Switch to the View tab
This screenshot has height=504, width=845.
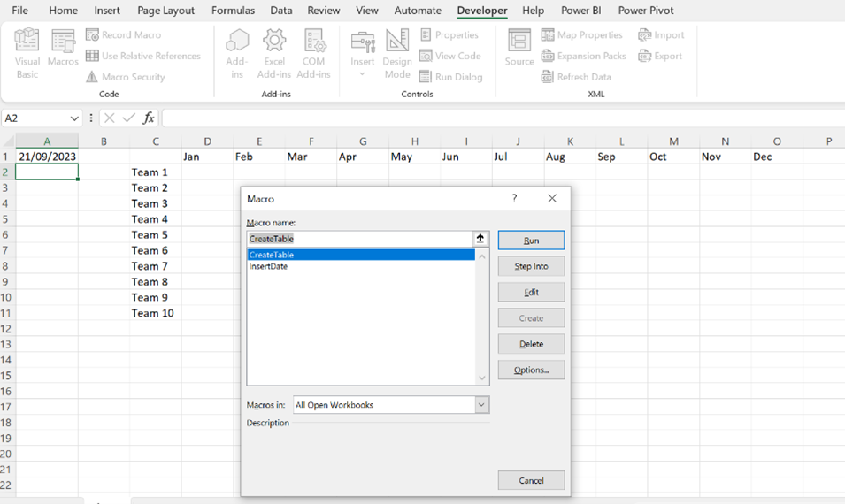pyautogui.click(x=367, y=11)
